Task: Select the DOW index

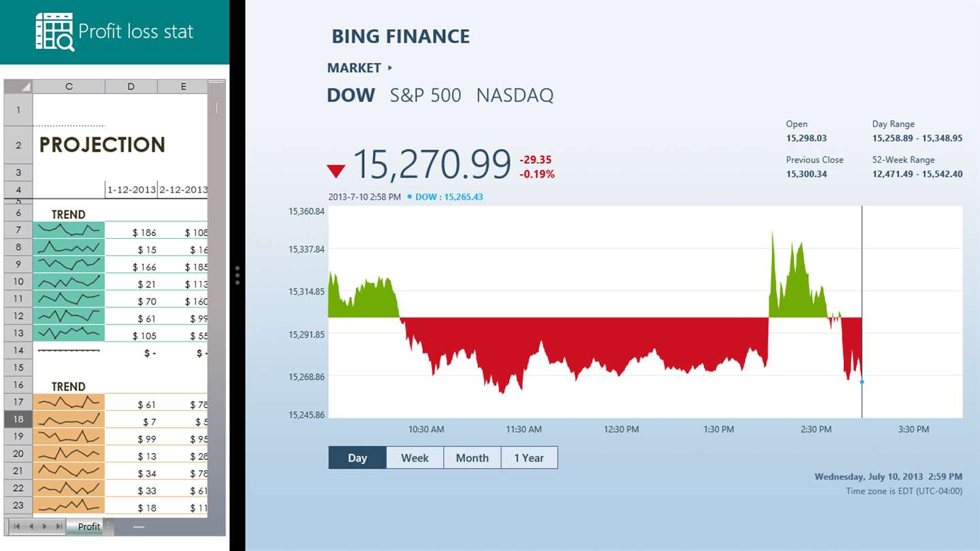Action: coord(351,95)
